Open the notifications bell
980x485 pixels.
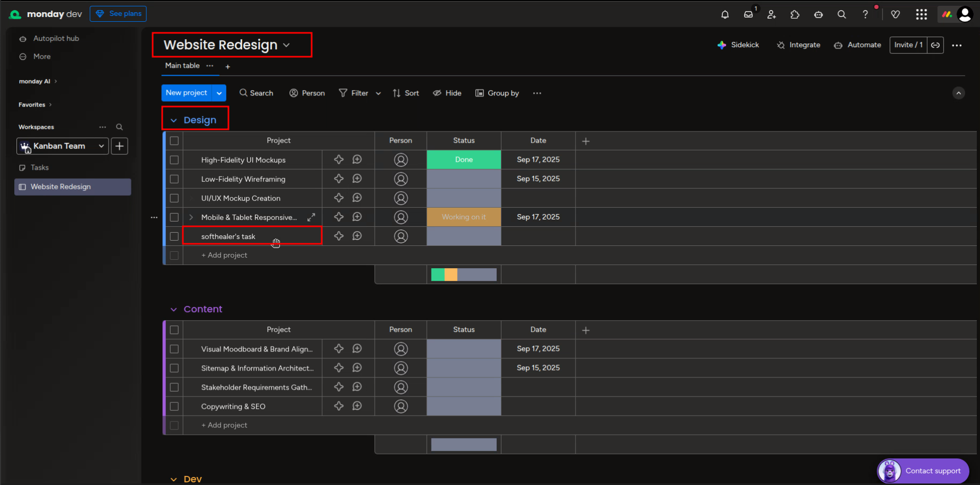(x=725, y=14)
